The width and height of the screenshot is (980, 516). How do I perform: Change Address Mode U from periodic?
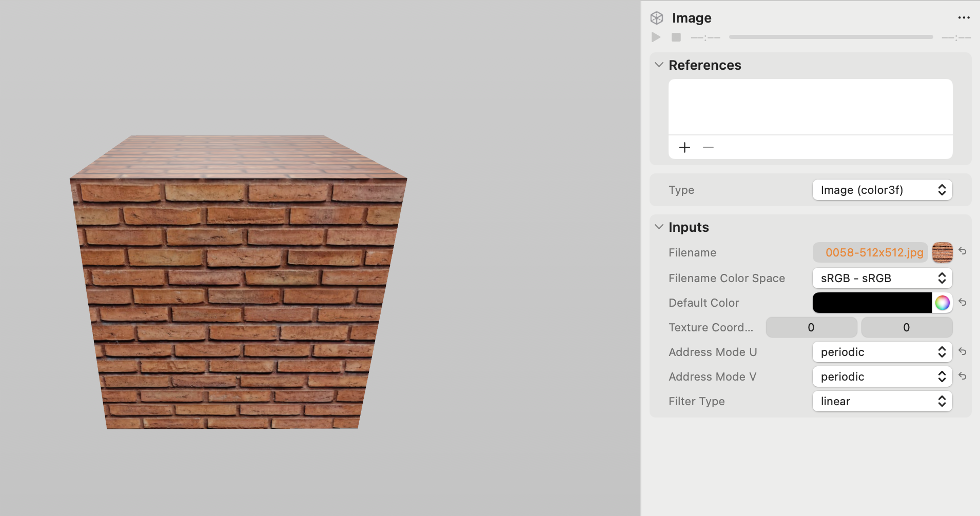click(881, 352)
